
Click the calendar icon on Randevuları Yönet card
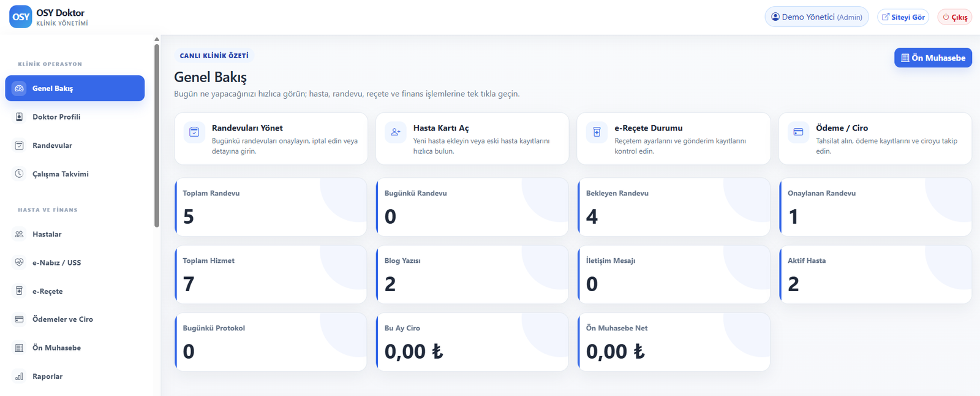(x=194, y=132)
